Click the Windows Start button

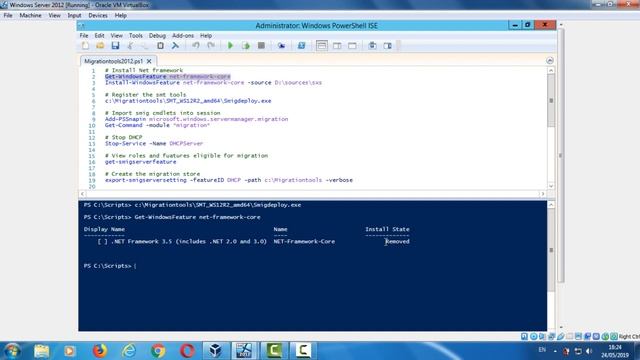(12, 351)
